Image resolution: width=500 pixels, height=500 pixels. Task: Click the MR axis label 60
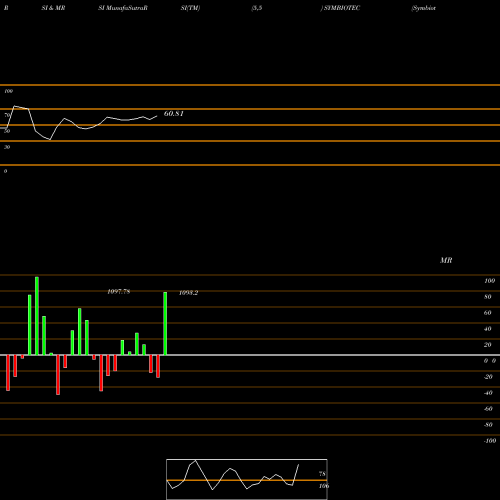tap(488, 313)
